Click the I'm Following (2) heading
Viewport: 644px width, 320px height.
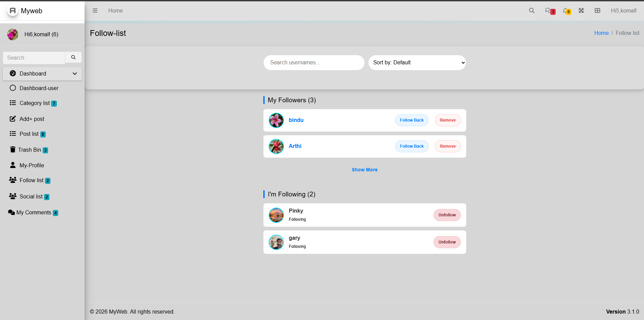(291, 194)
